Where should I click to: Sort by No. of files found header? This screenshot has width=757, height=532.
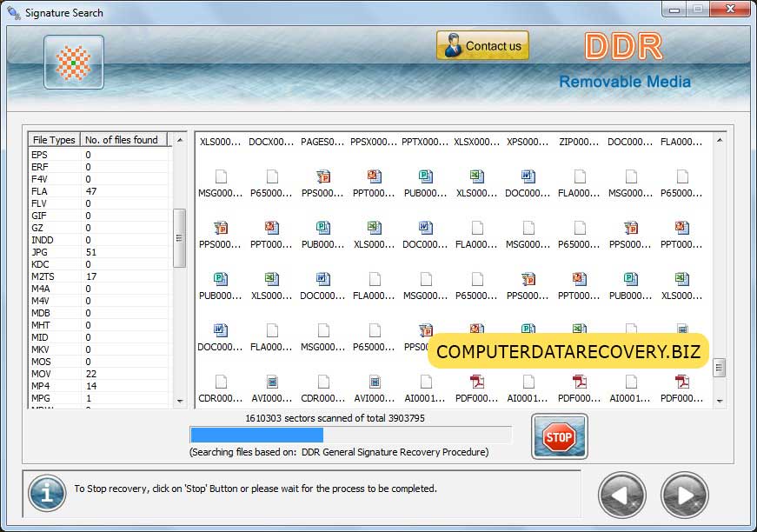123,139
